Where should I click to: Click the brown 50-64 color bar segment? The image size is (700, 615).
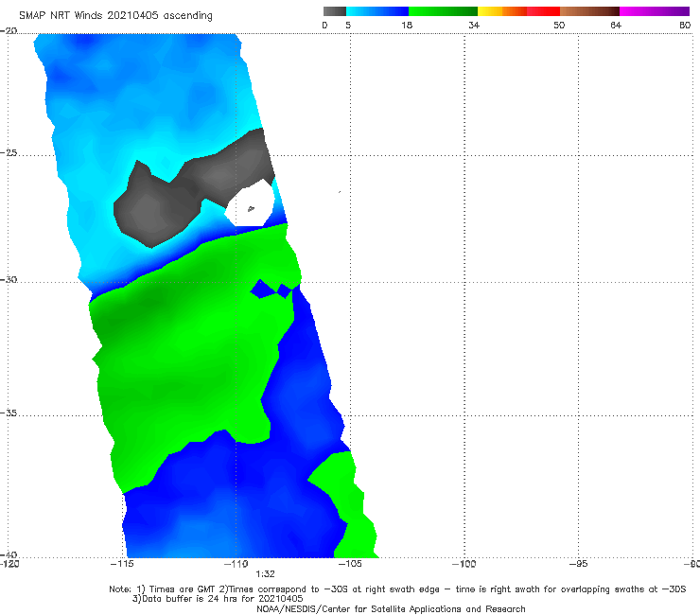point(589,11)
